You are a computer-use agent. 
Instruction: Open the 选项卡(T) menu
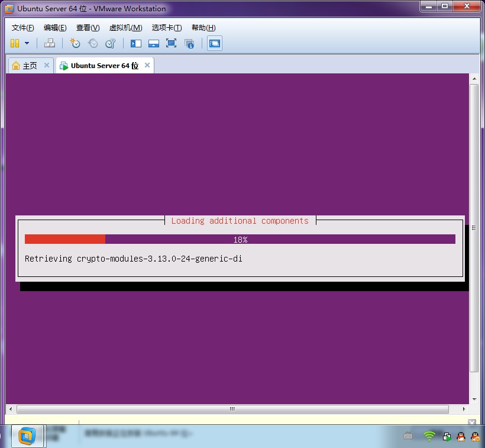167,28
